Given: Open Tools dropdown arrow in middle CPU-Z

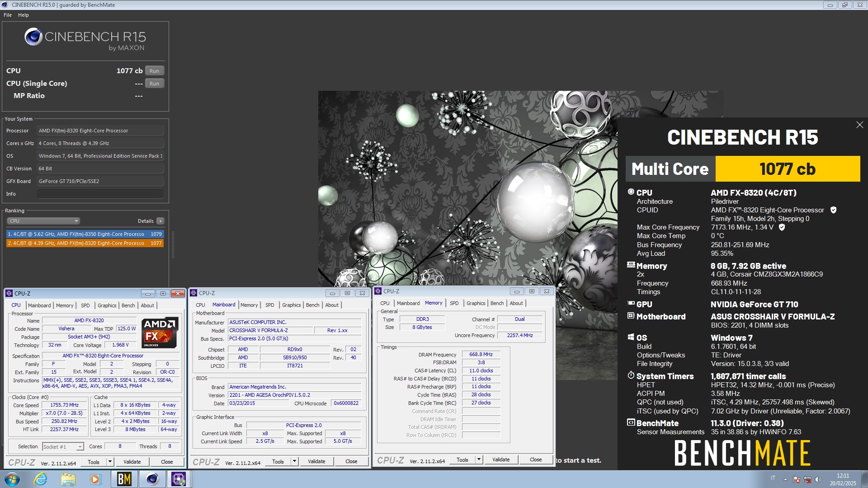Looking at the screenshot, I should click(x=294, y=461).
